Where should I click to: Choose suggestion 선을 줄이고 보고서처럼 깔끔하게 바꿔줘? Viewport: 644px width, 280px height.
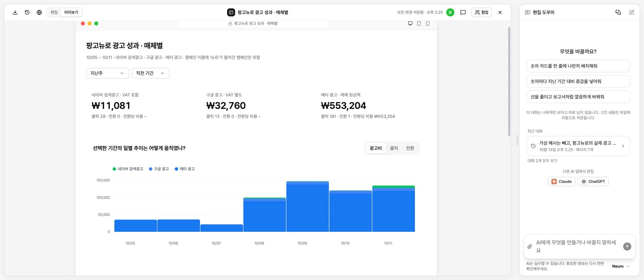(x=578, y=97)
